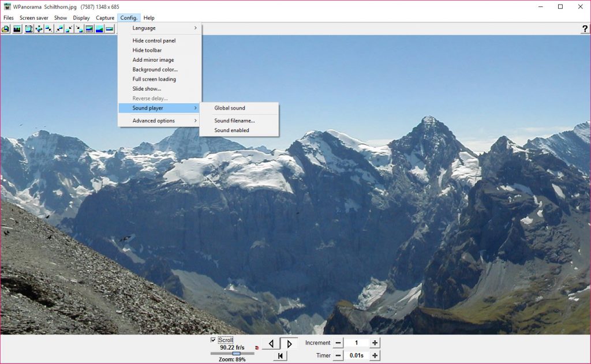Click the landscape picture toolbar icon

tap(17, 29)
